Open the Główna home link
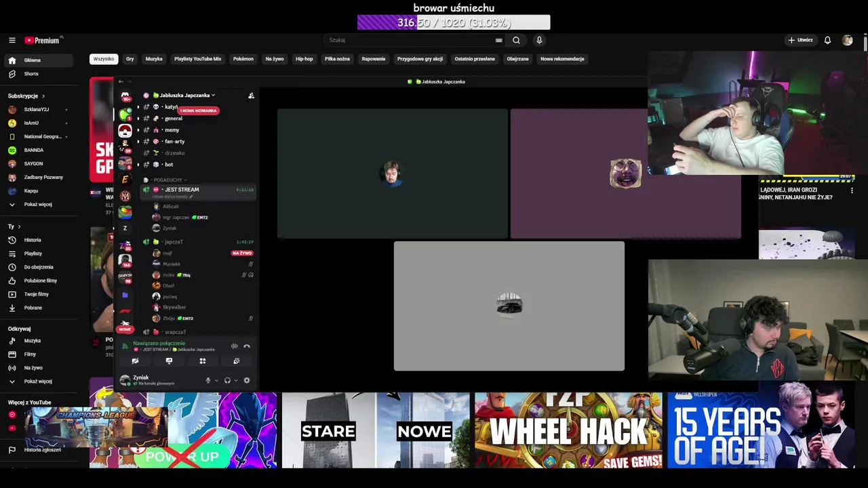This screenshot has width=868, height=488. [38, 60]
